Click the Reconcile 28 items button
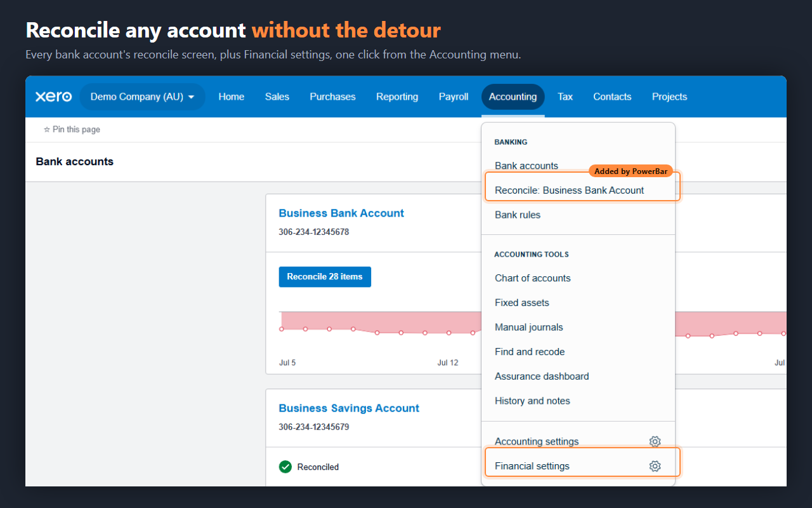Screen dimensions: 812x508 325,277
